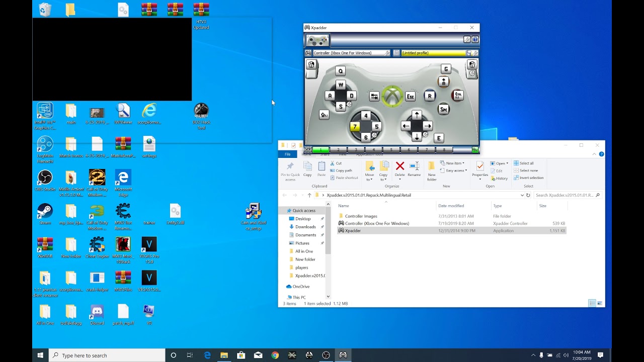Screen dimensions: 644x362
Task: Click the yellow highlighted 7 d-pad button
Action: coord(355,127)
